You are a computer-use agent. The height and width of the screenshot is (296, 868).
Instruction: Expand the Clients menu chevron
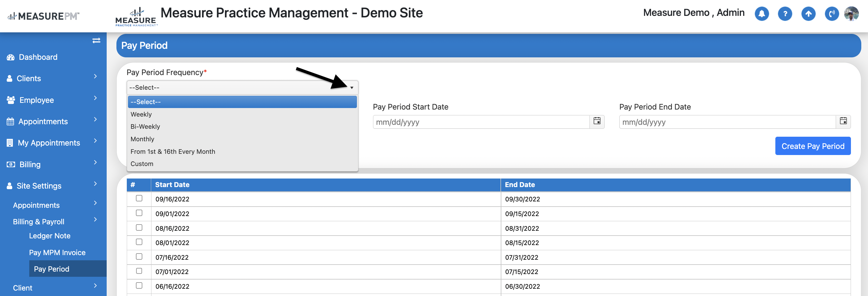95,76
